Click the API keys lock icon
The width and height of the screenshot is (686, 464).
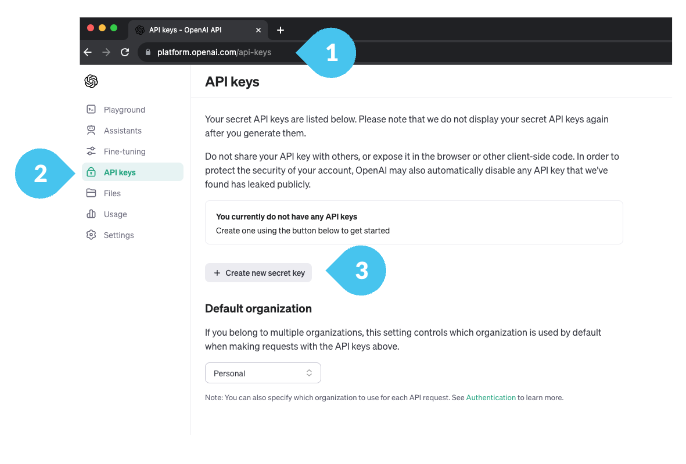pos(91,172)
